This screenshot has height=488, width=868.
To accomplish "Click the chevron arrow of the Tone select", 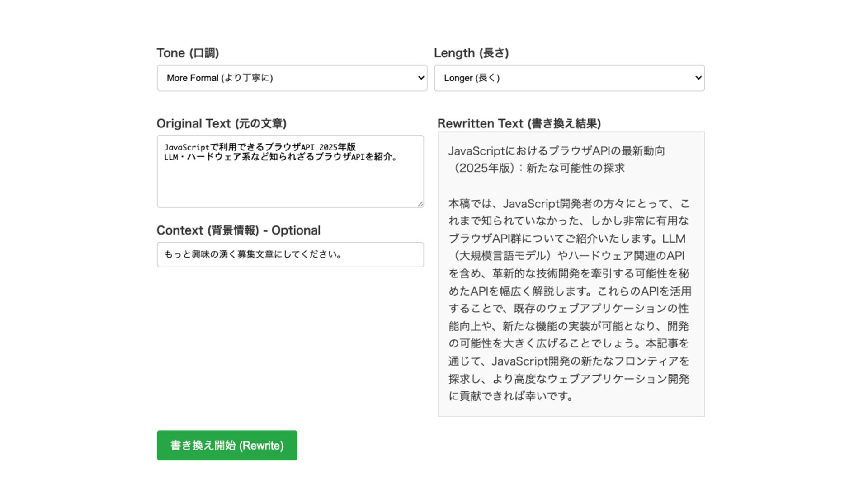I will (421, 78).
